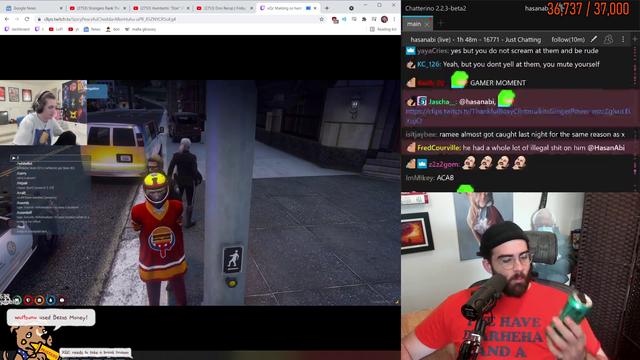
Task: Open a new Chrome tab
Action: coord(327,8)
